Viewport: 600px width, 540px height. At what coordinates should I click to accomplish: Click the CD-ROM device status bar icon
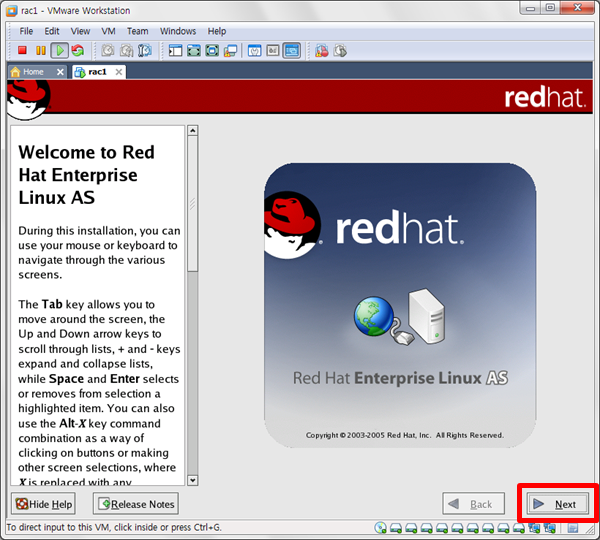[x=381, y=528]
